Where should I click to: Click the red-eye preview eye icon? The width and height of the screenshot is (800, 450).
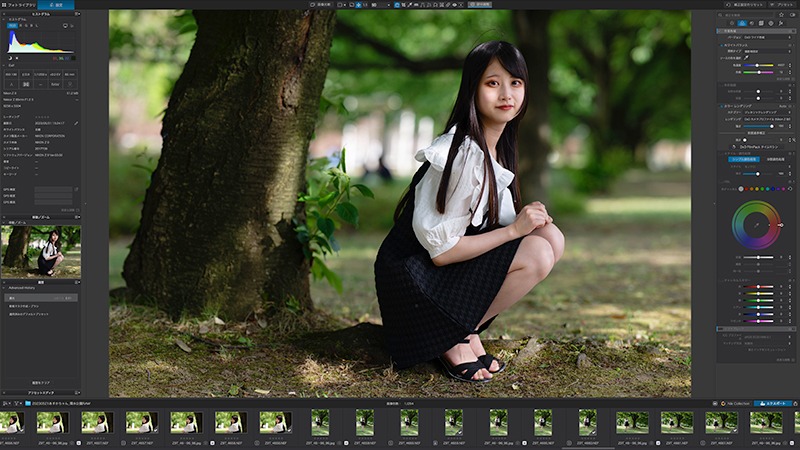(455, 5)
